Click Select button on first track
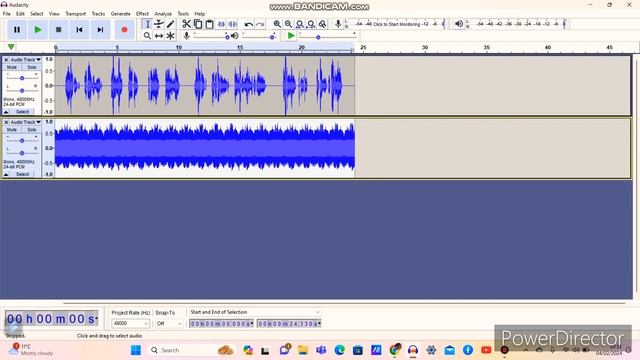Image resolution: width=640 pixels, height=360 pixels. click(22, 112)
